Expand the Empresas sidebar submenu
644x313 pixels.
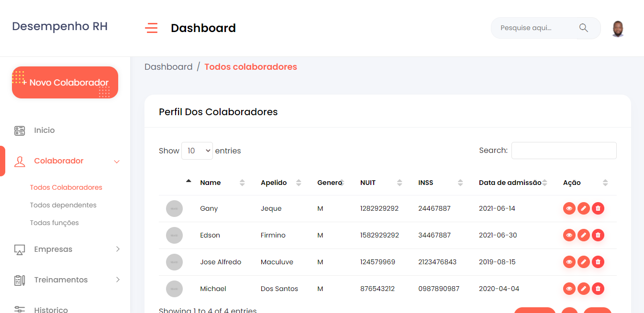pyautogui.click(x=118, y=249)
